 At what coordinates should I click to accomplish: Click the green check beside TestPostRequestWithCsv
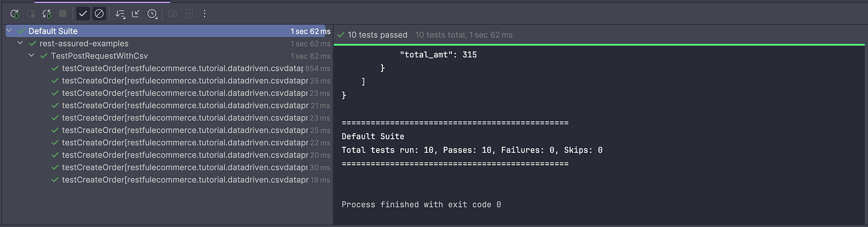[x=44, y=56]
